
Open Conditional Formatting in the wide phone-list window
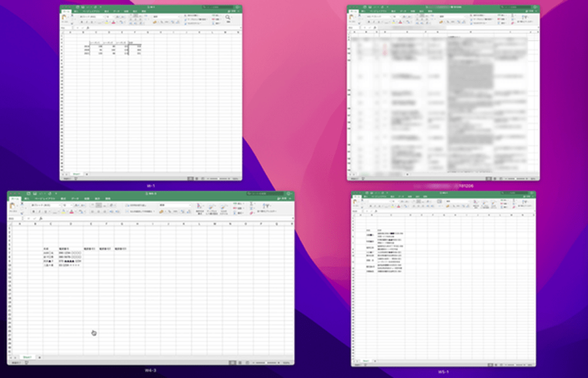click(200, 209)
